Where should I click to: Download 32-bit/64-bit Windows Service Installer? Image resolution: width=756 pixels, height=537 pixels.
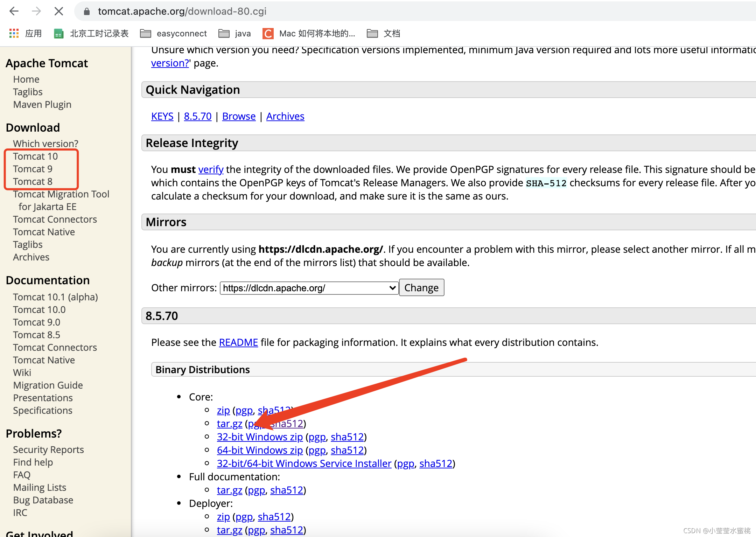pos(304,463)
